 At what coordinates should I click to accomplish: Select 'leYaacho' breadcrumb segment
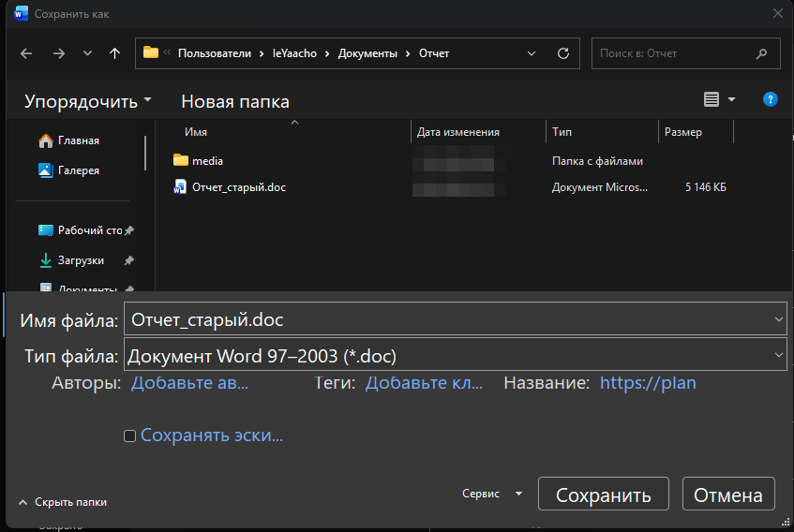294,53
